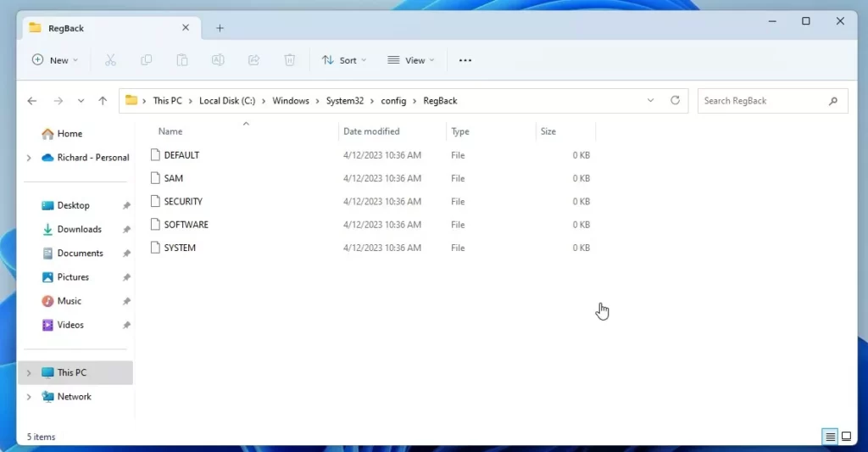Click the Share icon in toolbar

[x=253, y=60]
